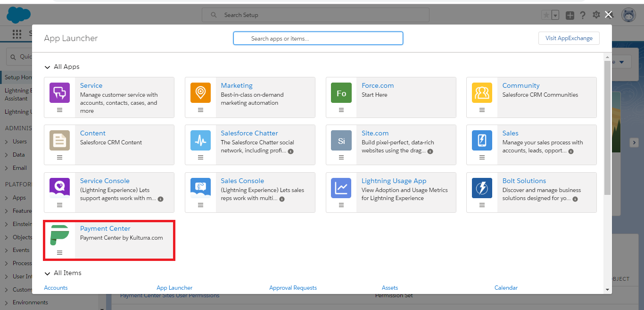The height and width of the screenshot is (310, 644).
Task: Open the Service app icon
Action: coord(59,92)
